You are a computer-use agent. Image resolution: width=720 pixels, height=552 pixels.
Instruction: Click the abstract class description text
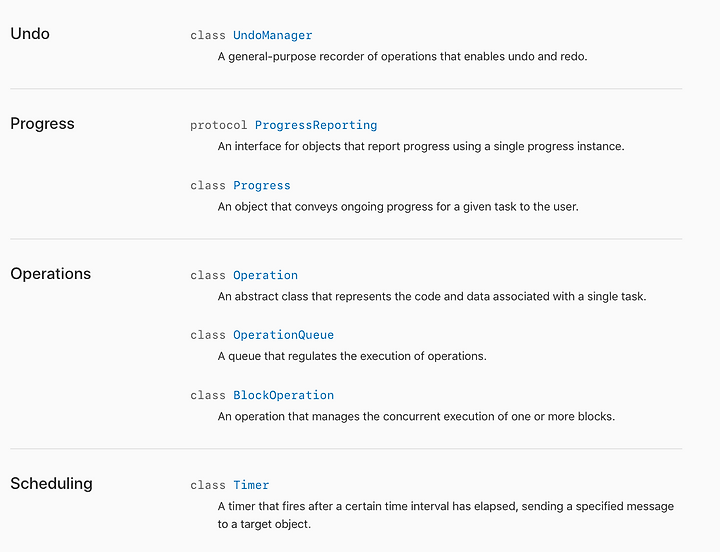pyautogui.click(x=432, y=297)
